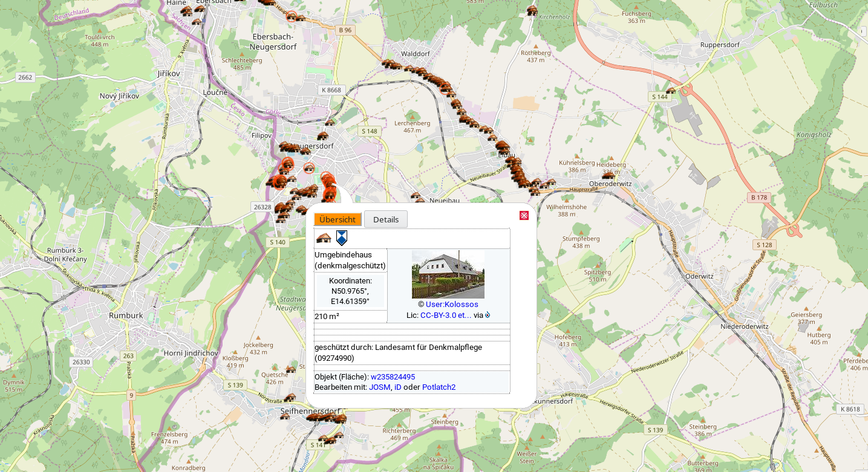Edit the object with JOSM
Screen dimensions: 868x472
pos(380,387)
